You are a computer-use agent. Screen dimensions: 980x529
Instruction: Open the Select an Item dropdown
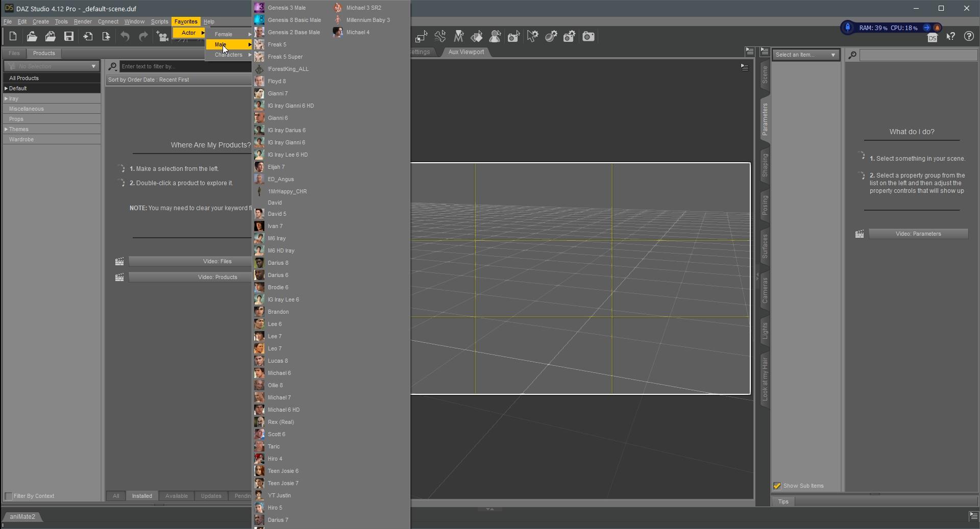click(806, 55)
